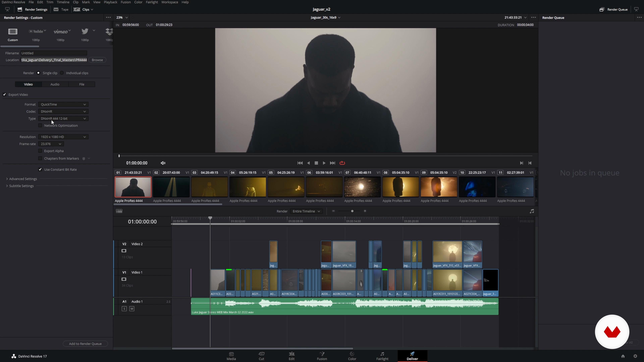The width and height of the screenshot is (644, 362).
Task: Click Add to Render Queue button
Action: tap(85, 344)
